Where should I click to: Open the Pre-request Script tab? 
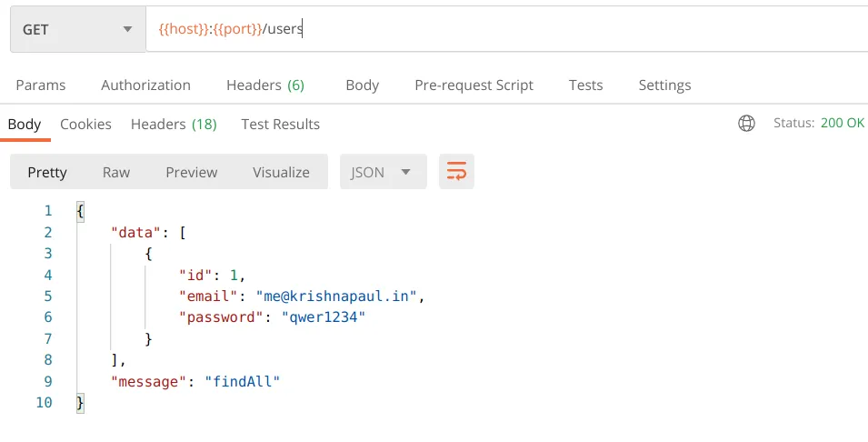[474, 85]
